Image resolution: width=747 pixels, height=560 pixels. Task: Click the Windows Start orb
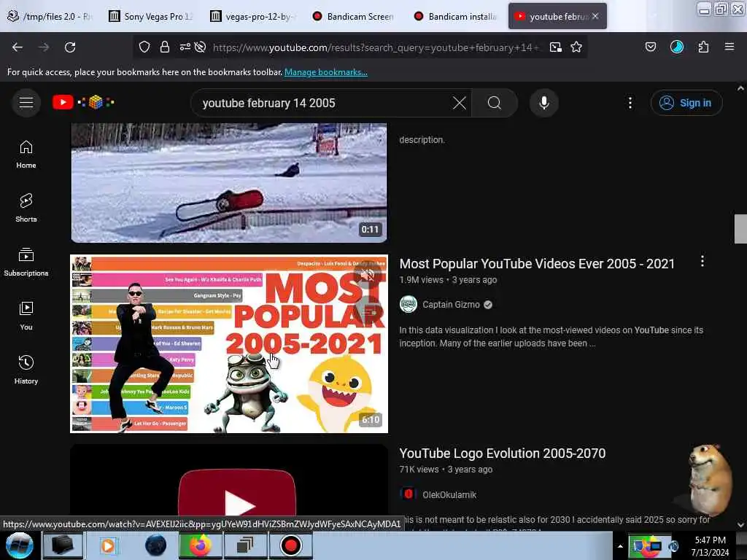[x=20, y=545]
